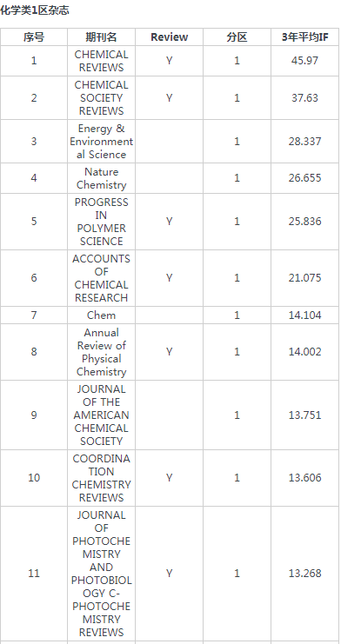
Task: Click the 分区 column header
Action: click(x=237, y=37)
